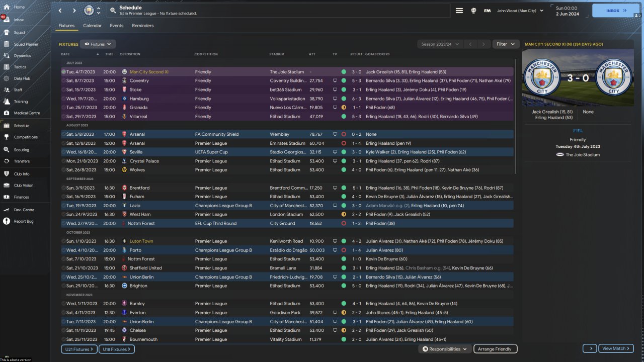Open Tactics from the sidebar
The image size is (644, 362).
pos(20,67)
